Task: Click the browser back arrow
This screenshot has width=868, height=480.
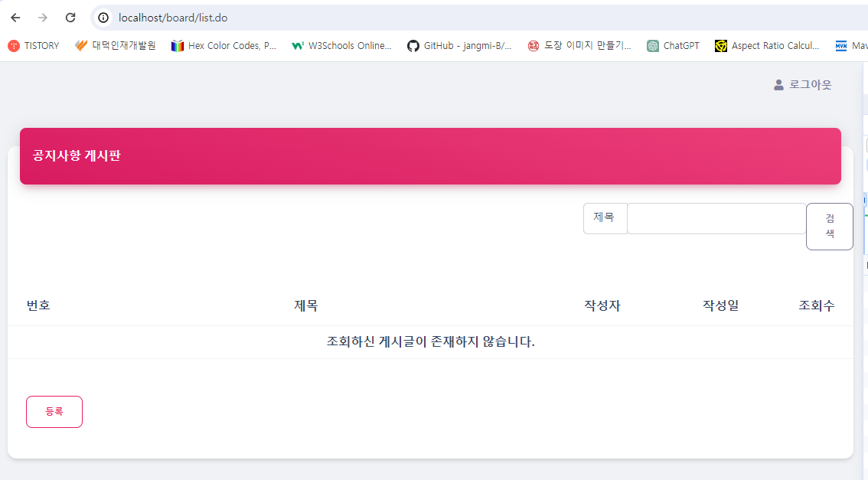Action: (15, 18)
